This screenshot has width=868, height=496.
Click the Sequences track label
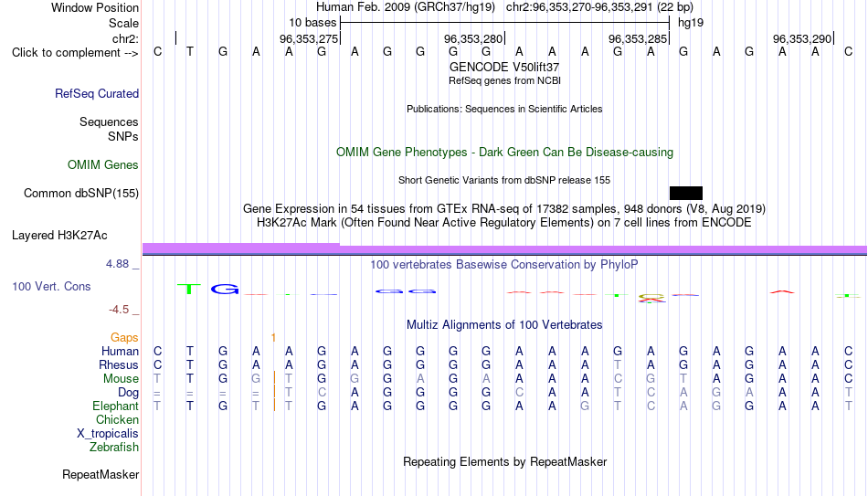[x=109, y=121]
